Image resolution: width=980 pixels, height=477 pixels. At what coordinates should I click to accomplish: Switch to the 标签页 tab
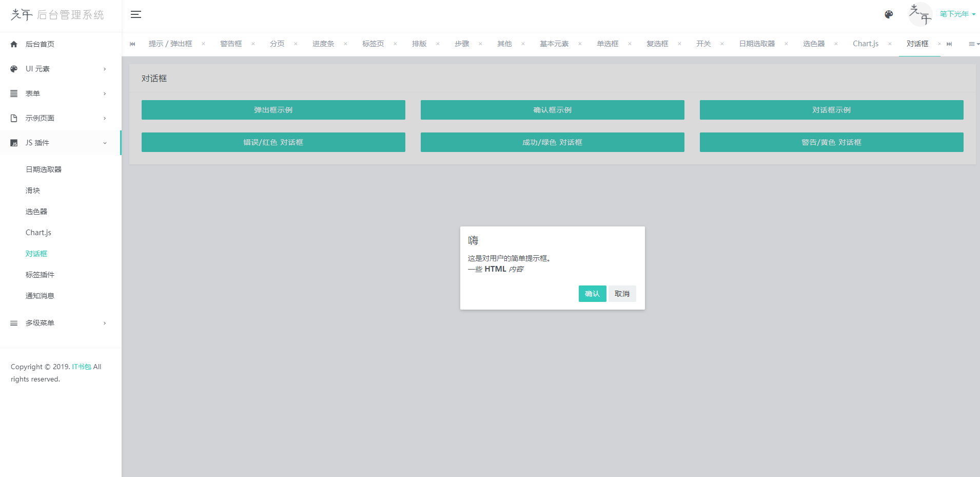(373, 44)
